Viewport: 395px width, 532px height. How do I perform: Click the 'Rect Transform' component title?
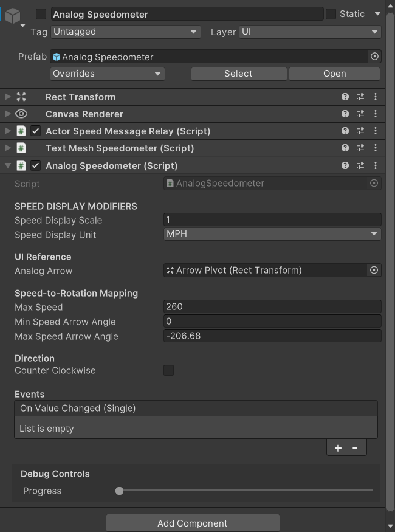(81, 97)
